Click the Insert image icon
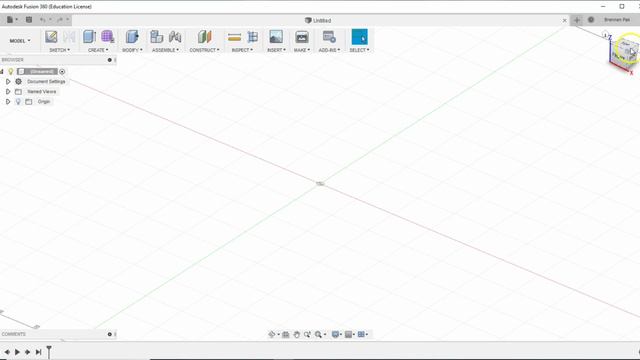 (x=276, y=37)
